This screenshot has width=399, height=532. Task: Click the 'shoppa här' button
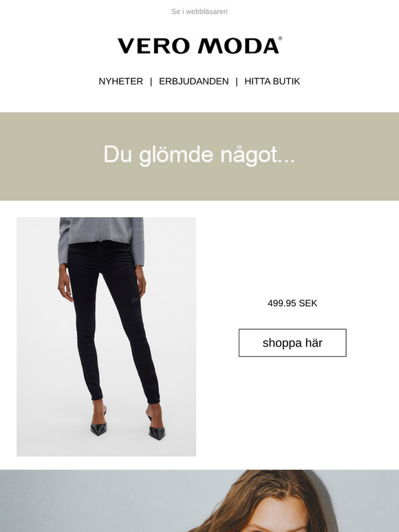point(292,343)
